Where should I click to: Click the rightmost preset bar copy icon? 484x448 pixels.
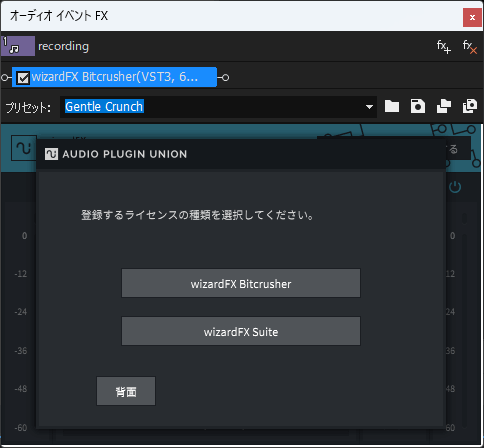point(470,107)
